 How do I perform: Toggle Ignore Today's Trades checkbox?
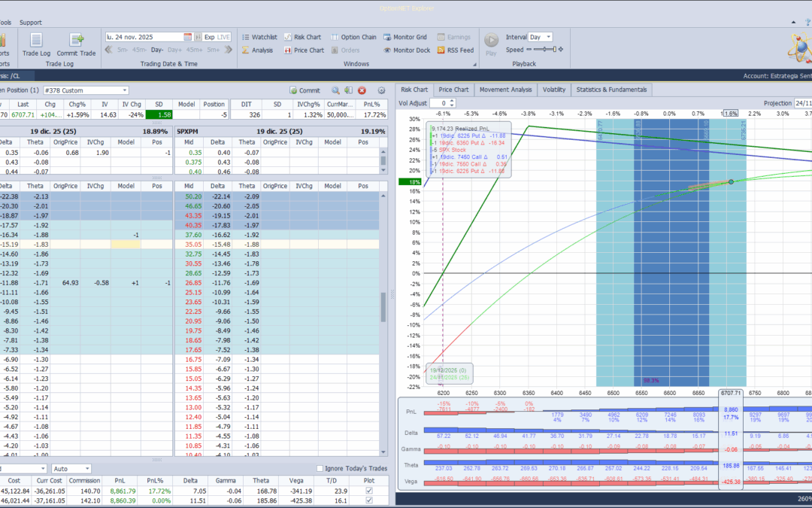(x=320, y=468)
